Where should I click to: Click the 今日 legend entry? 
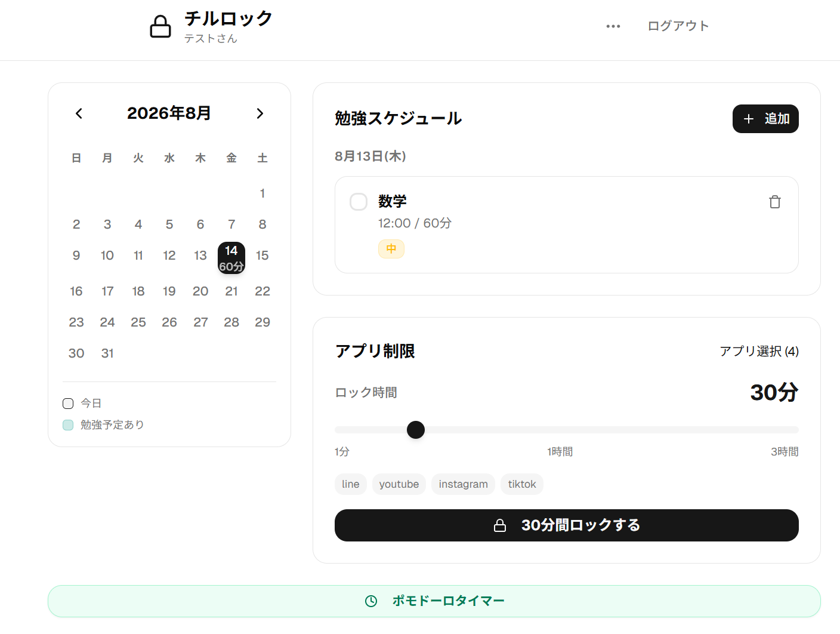[82, 404]
